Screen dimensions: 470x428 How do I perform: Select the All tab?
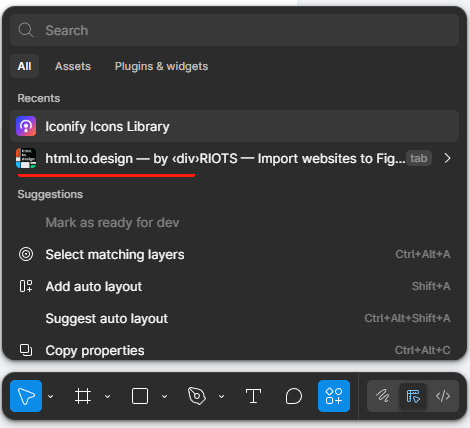click(24, 66)
